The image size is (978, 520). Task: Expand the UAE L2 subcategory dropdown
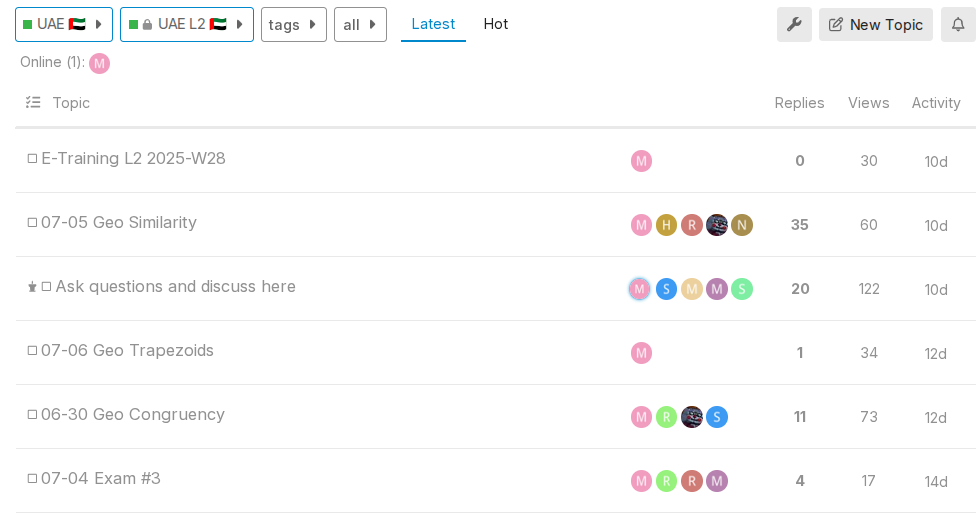(186, 25)
